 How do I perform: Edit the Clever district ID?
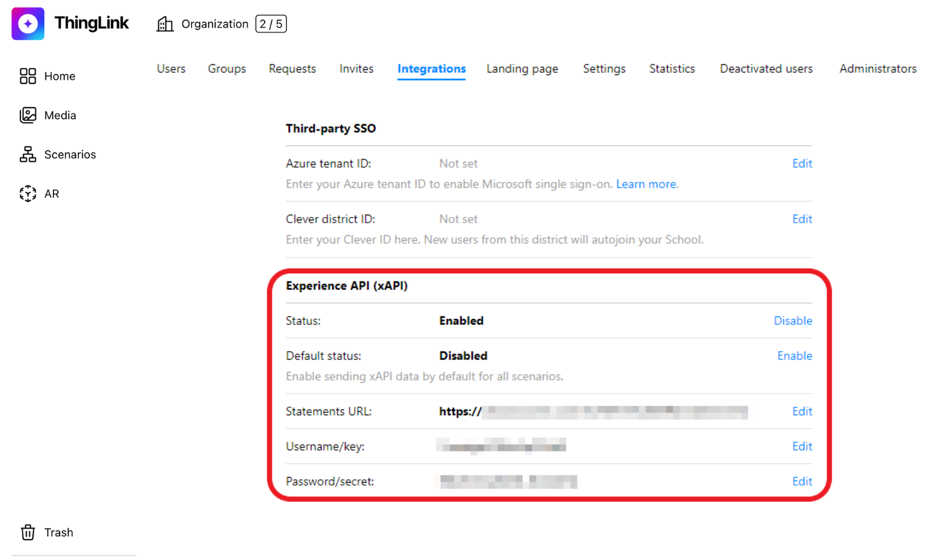tap(802, 219)
